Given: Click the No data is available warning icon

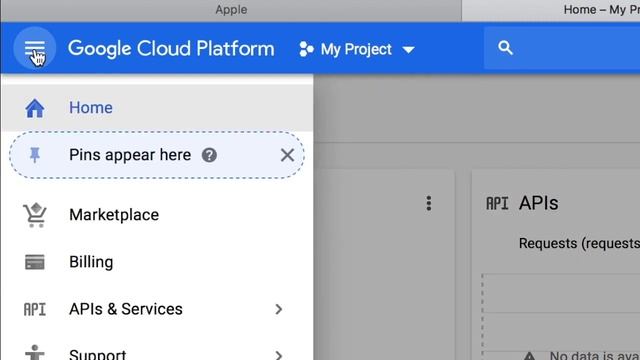Looking at the screenshot, I should pos(529,356).
